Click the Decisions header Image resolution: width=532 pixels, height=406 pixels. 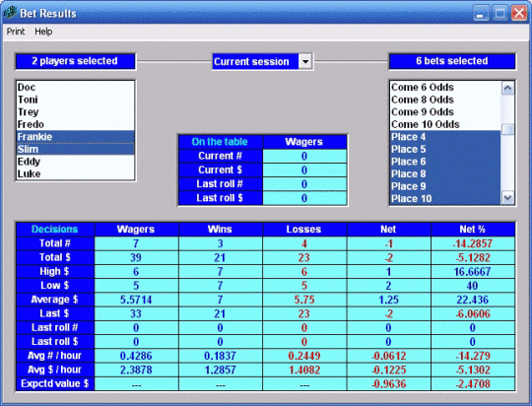[x=54, y=230]
